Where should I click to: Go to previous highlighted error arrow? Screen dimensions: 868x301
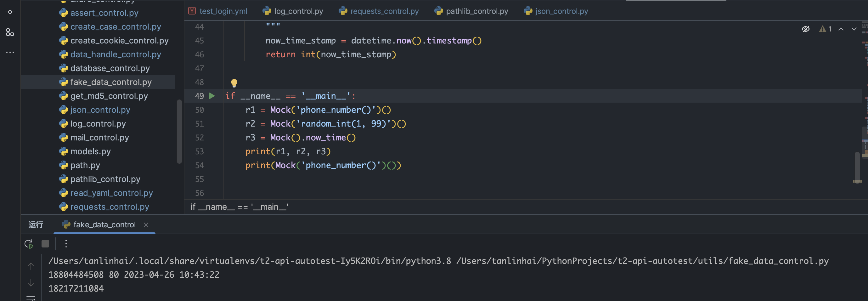841,29
